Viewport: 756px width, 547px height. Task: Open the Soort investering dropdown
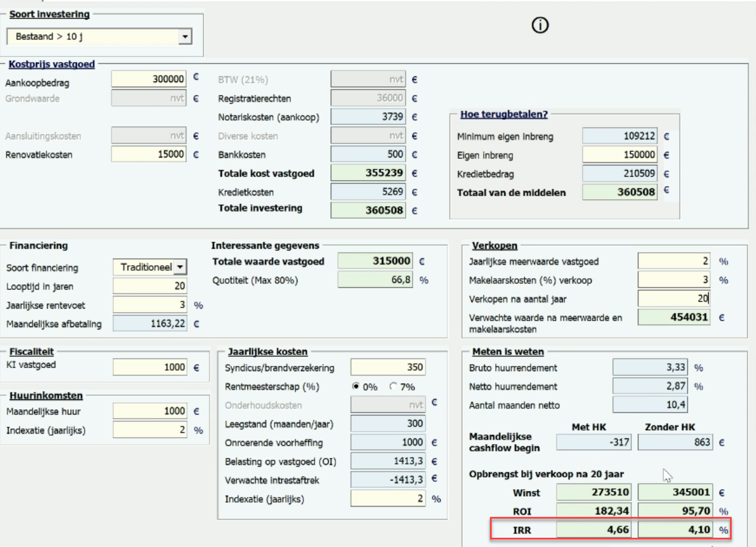(x=185, y=36)
